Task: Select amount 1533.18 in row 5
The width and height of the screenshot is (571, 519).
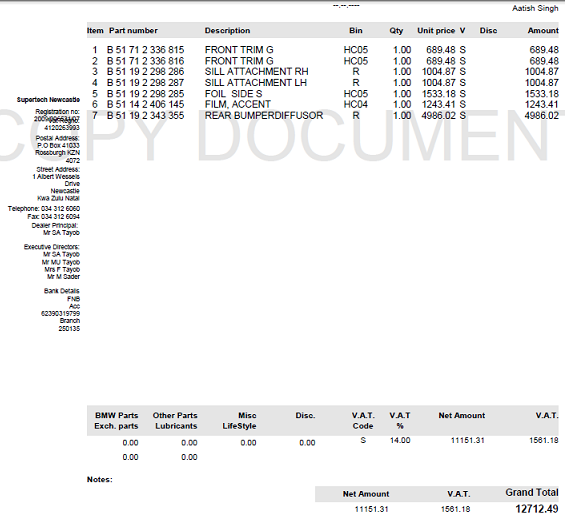Action: coord(542,94)
